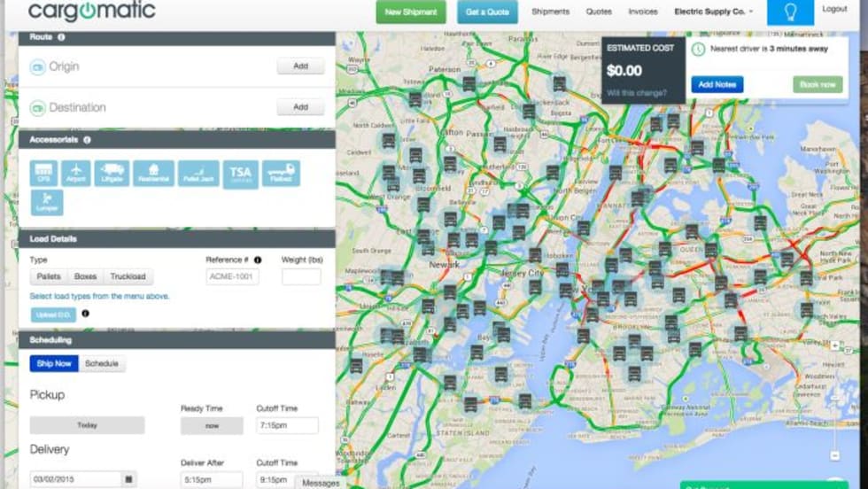The image size is (868, 489).
Task: Select the Residential accessorial icon
Action: (153, 173)
